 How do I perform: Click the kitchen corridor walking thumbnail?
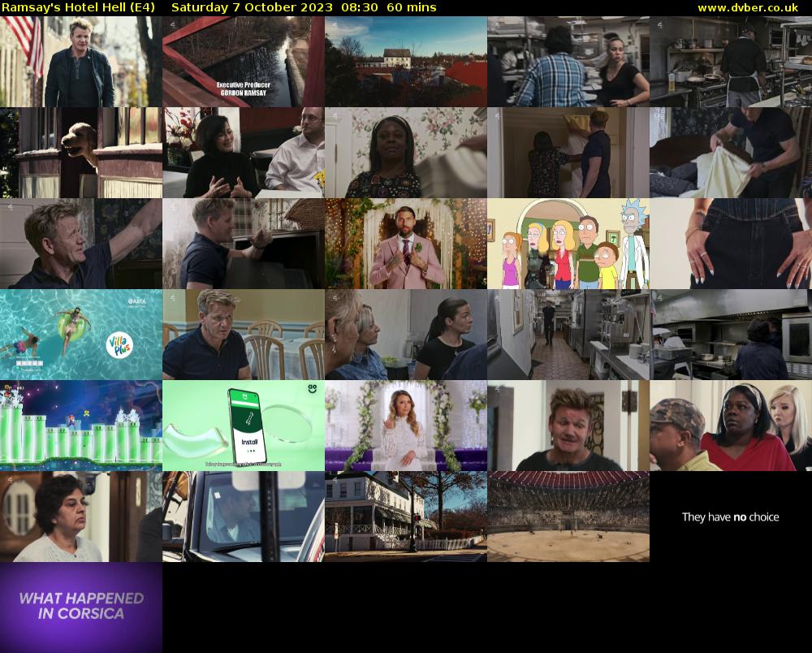pos(568,335)
